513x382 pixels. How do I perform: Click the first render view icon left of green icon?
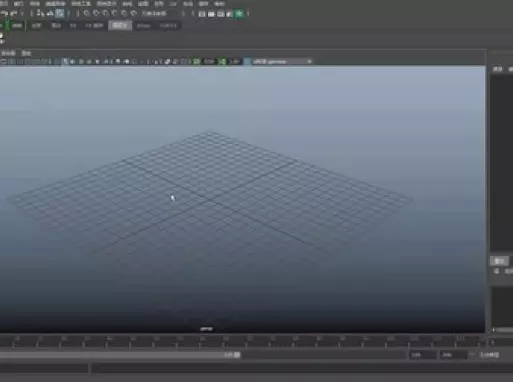click(x=202, y=14)
